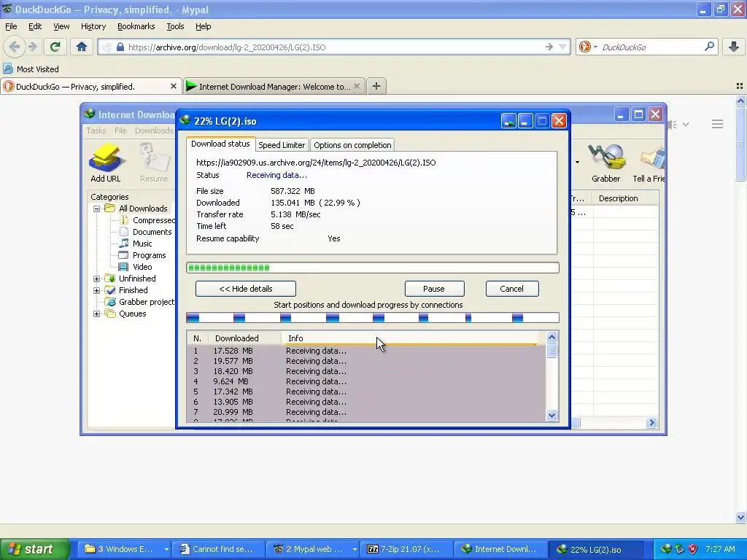Open the address bar history dropdown
Image resolution: width=747 pixels, height=560 pixels.
[x=562, y=47]
